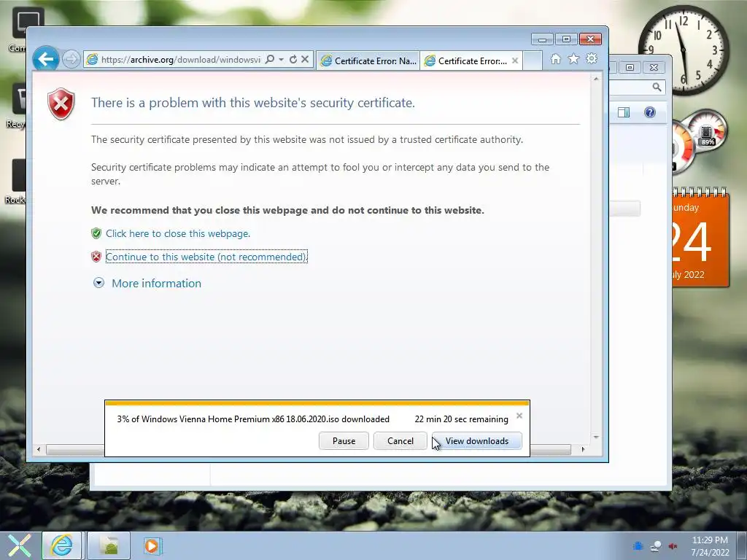Click here to close this webpage link

178,233
